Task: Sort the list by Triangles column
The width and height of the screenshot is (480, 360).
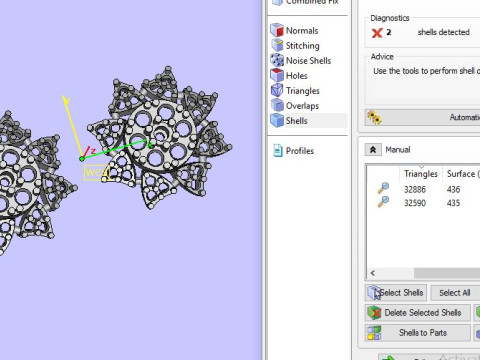Action: click(421, 174)
